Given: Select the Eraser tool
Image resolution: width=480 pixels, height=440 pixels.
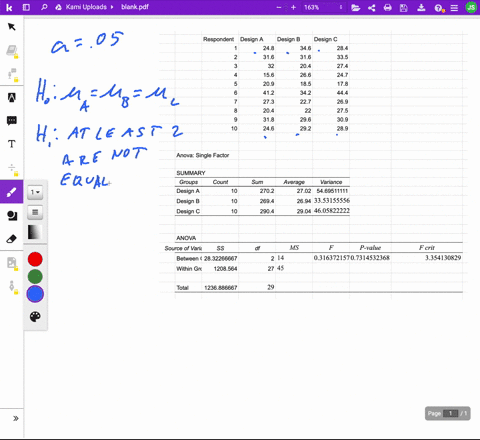Looking at the screenshot, I should 12,239.
